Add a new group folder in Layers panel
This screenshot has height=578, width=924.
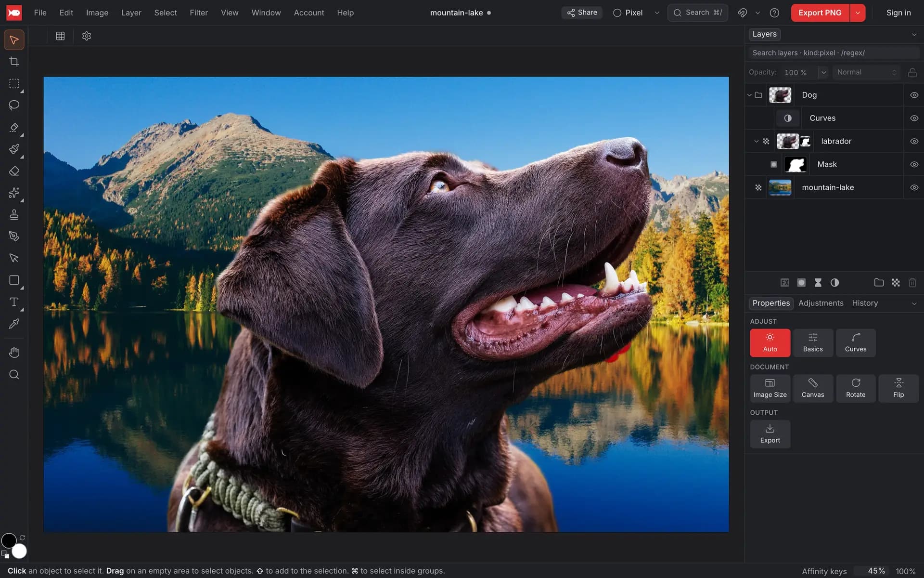pyautogui.click(x=879, y=283)
